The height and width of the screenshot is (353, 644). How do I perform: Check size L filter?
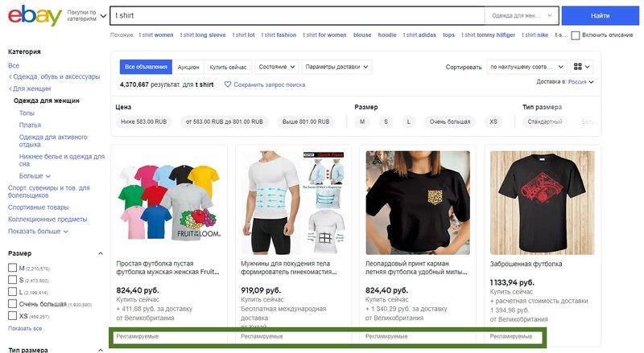pos(12,292)
